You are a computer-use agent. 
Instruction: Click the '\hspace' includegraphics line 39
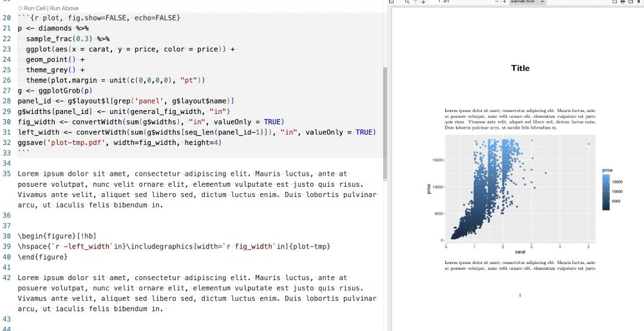point(174,247)
